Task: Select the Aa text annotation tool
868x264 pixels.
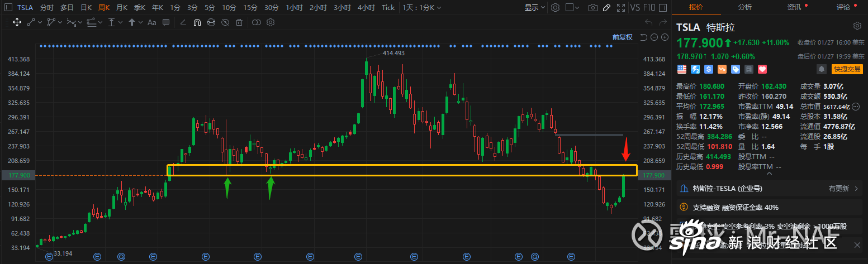Action: (151, 23)
